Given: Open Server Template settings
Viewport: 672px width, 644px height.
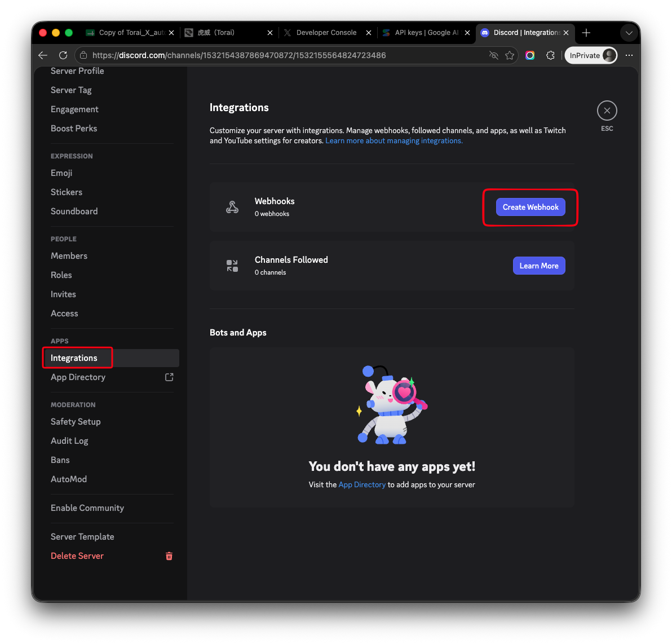Looking at the screenshot, I should [82, 537].
